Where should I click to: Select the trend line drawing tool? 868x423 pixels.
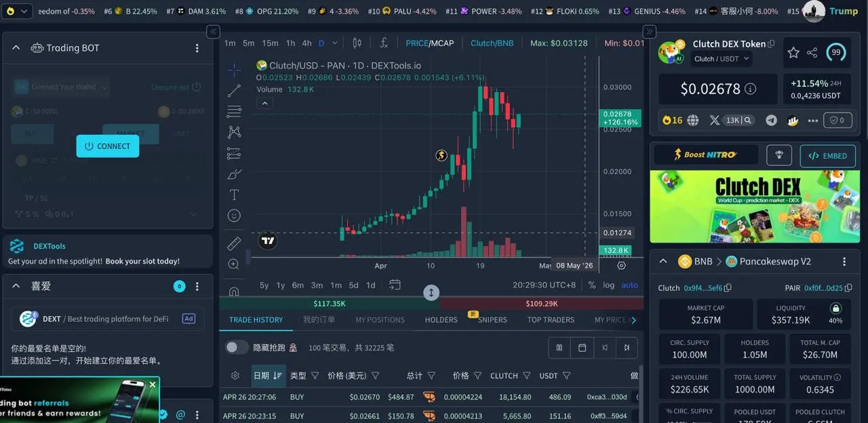click(x=234, y=90)
